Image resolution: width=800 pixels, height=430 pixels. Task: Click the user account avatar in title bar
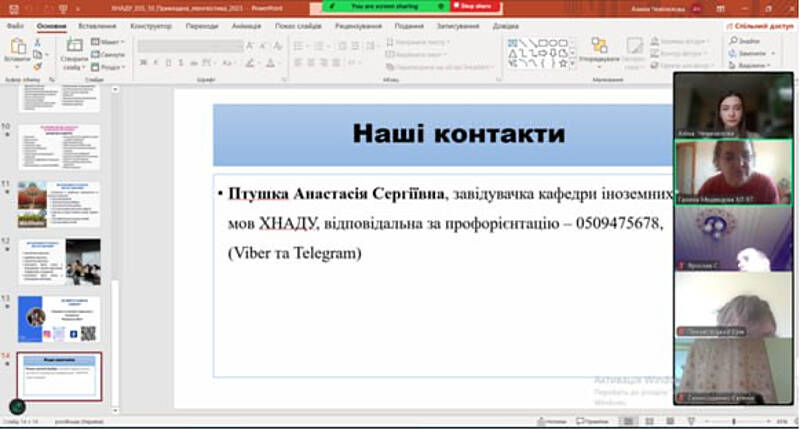click(696, 9)
